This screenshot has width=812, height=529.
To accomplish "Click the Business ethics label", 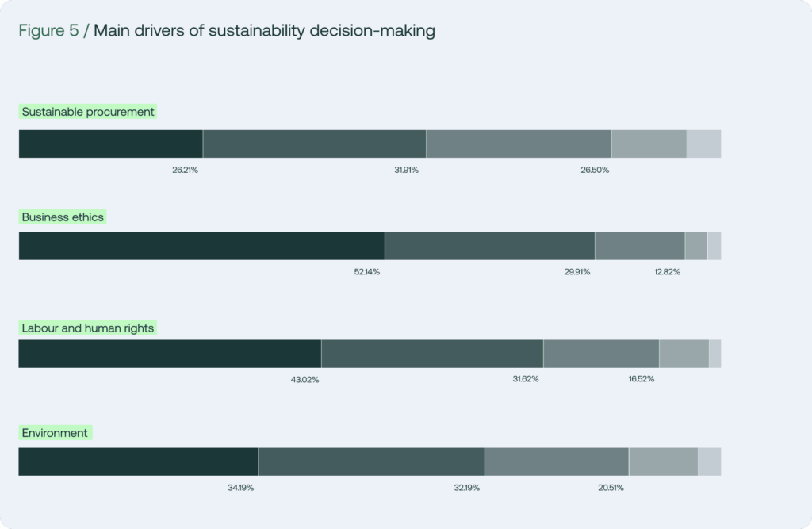I will pos(63,217).
